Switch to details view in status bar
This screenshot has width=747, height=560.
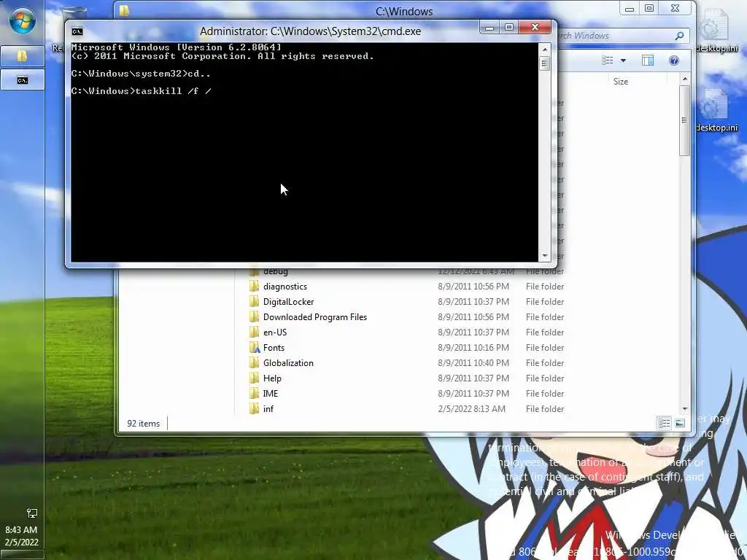pos(664,424)
